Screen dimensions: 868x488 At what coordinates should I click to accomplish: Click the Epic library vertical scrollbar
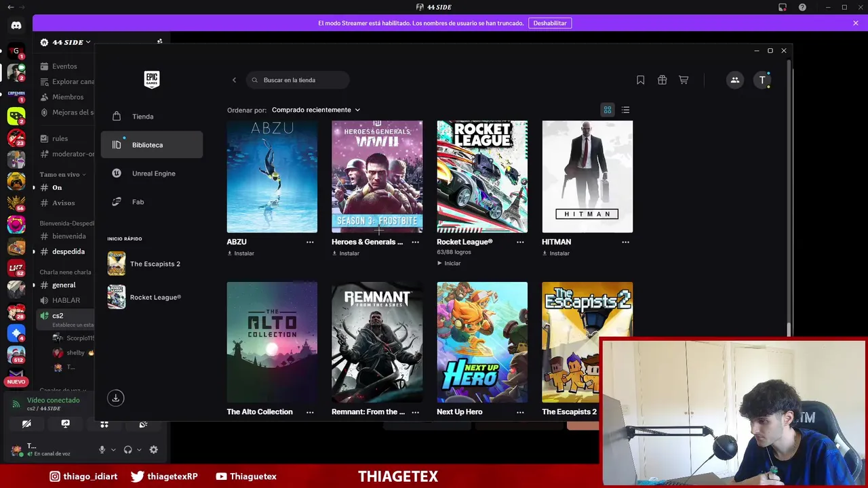788,197
